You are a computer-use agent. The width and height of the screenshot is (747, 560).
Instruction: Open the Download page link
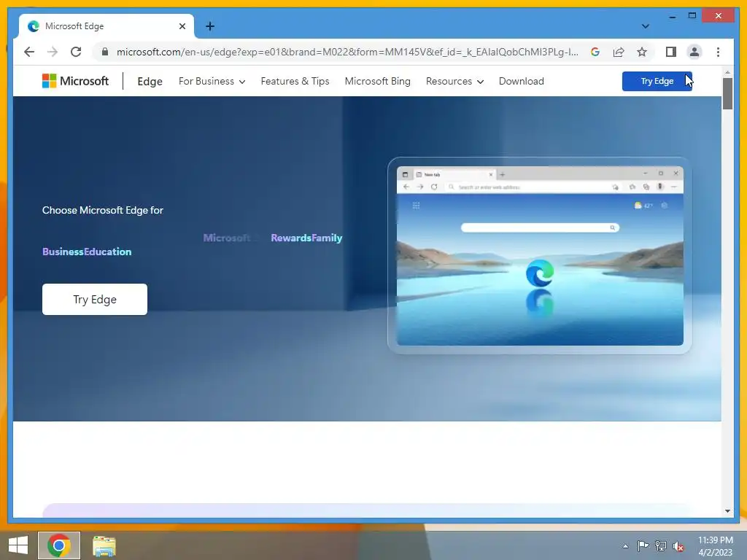(521, 82)
